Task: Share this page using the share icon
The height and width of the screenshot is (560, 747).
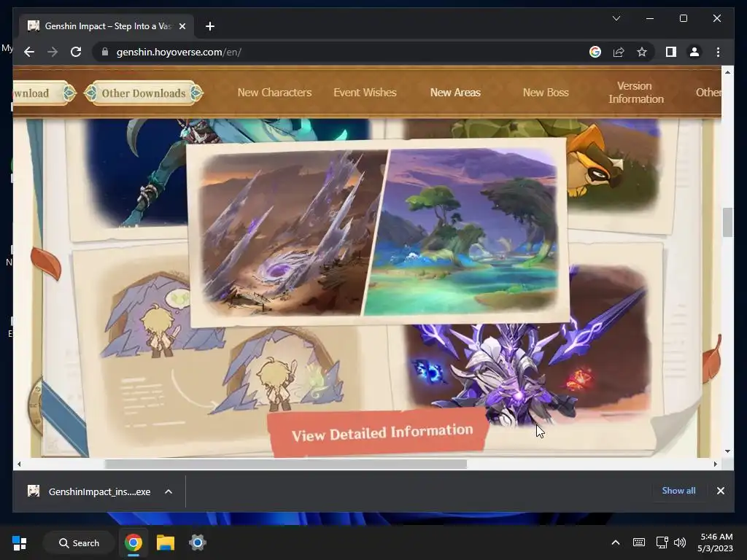Action: (619, 52)
